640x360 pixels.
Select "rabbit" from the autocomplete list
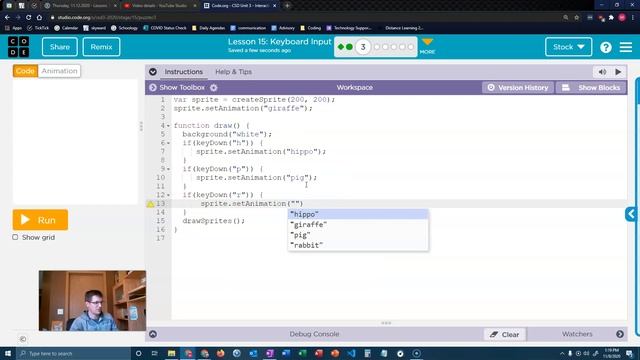coord(358,245)
